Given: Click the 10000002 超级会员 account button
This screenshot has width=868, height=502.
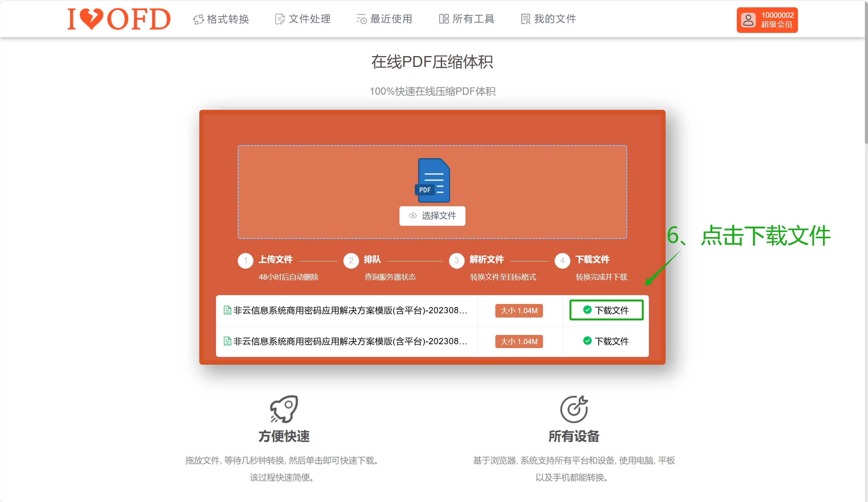Looking at the screenshot, I should tap(767, 20).
